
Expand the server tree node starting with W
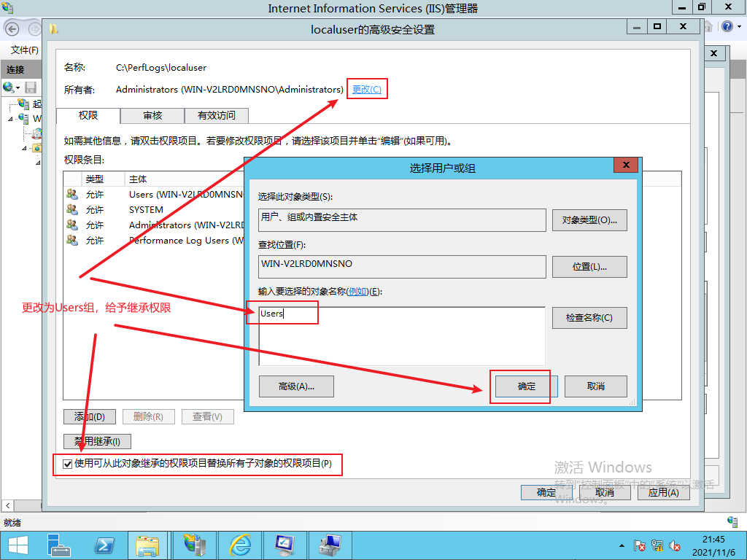pyautogui.click(x=10, y=119)
